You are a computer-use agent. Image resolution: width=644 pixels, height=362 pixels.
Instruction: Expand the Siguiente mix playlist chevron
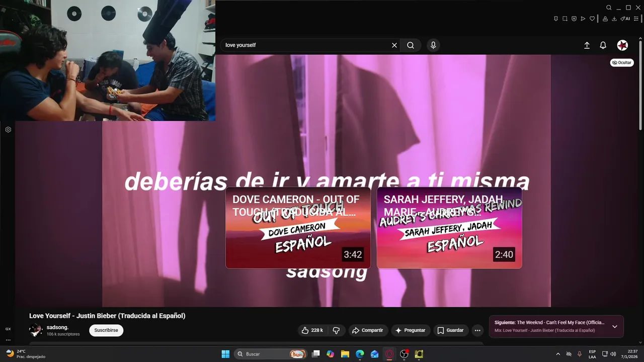(x=614, y=326)
